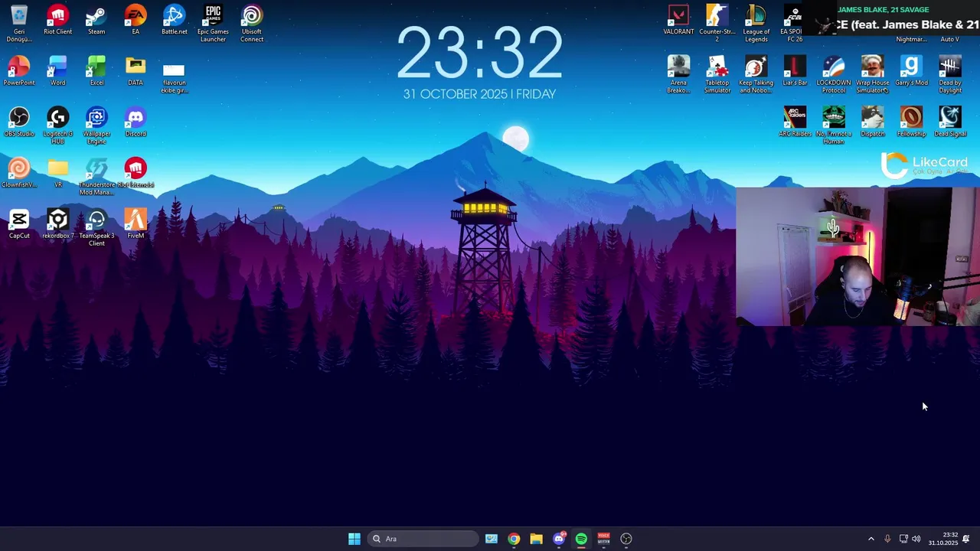Select the Arena Breakout shortcut
Image resolution: width=980 pixels, height=551 pixels.
tap(678, 74)
